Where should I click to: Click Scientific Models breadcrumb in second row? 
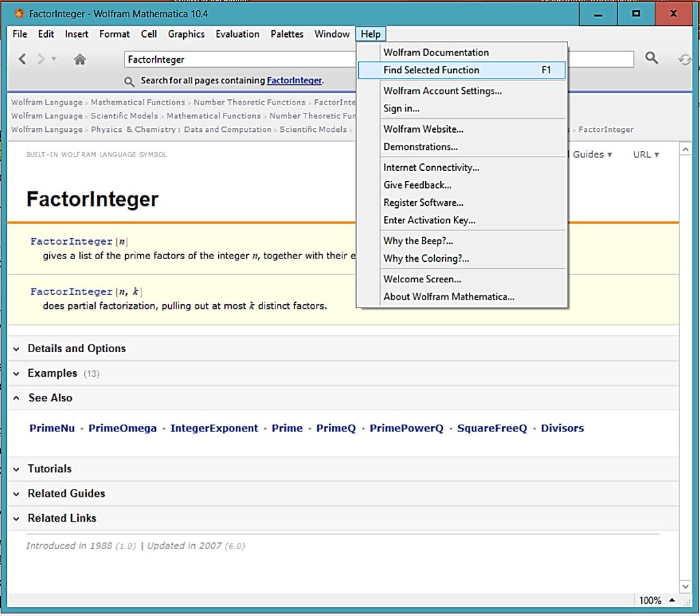(124, 116)
